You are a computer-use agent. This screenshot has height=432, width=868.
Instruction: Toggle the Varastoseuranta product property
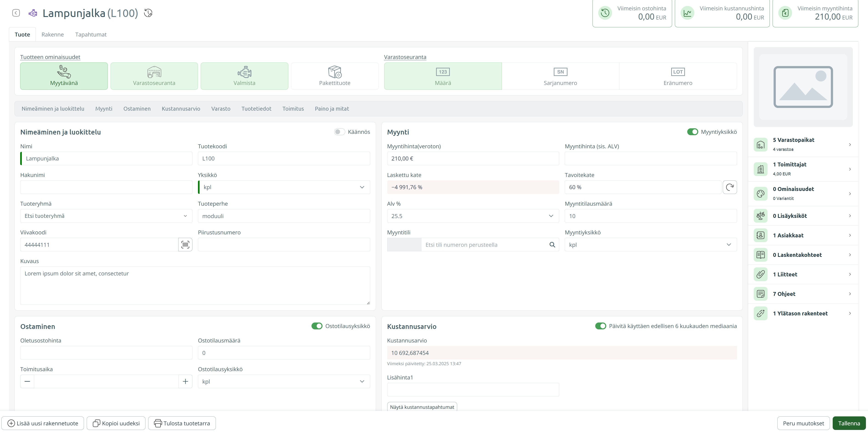(154, 76)
